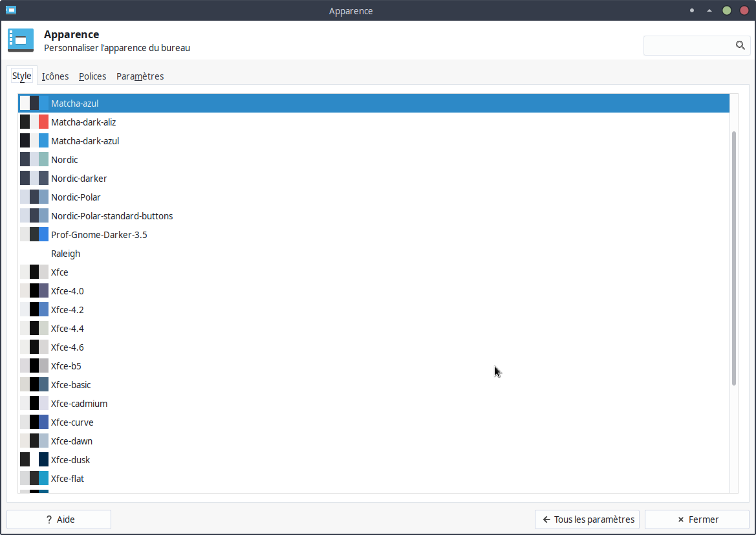Click inside the search input field
The image size is (756, 535).
[688, 45]
